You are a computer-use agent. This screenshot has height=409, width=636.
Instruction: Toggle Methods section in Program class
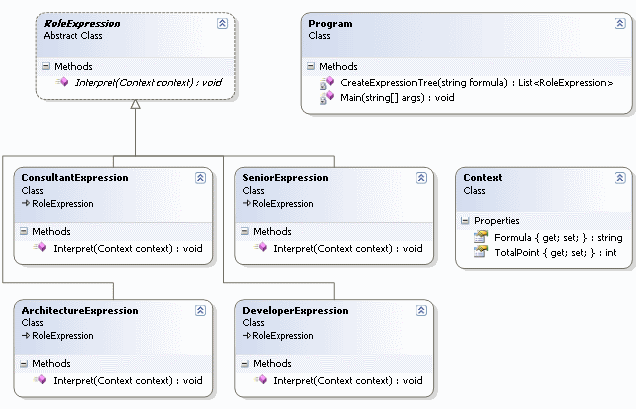click(310, 66)
